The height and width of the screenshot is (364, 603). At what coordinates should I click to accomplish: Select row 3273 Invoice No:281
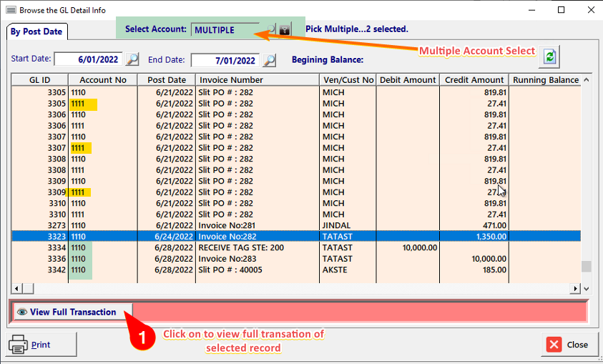pos(296,225)
